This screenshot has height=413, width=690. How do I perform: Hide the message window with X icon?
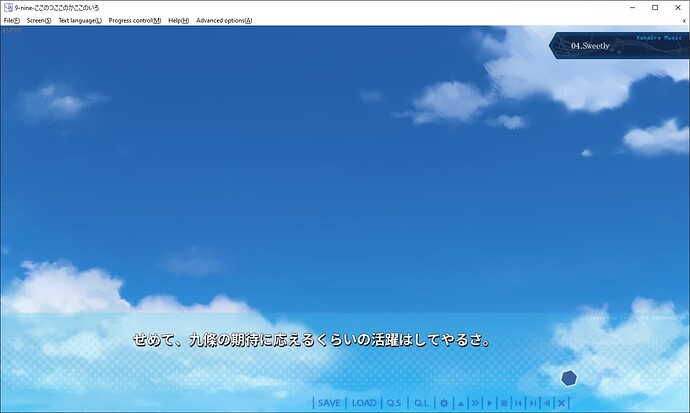(x=562, y=403)
